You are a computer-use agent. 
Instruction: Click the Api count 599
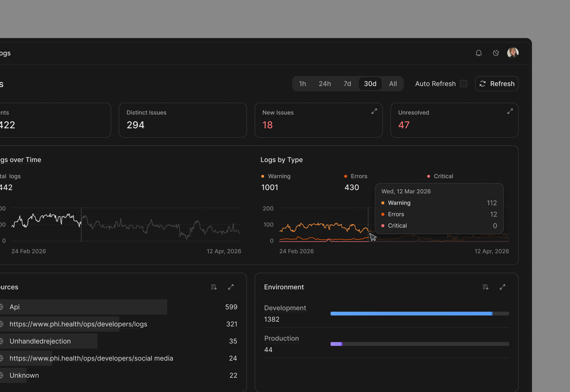tap(231, 307)
